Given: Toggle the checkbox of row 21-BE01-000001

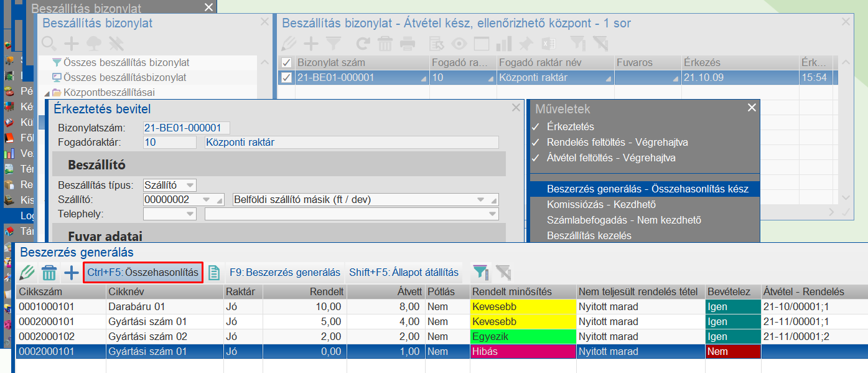Looking at the screenshot, I should pyautogui.click(x=286, y=78).
